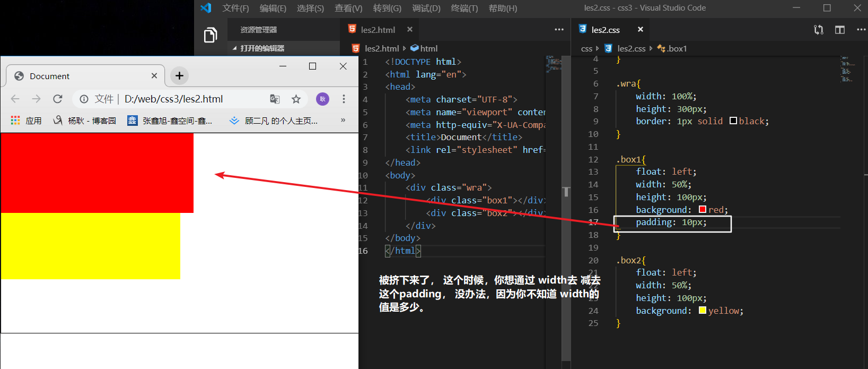The width and height of the screenshot is (868, 369).
Task: Open the Chrome three-dot menu
Action: 344,99
